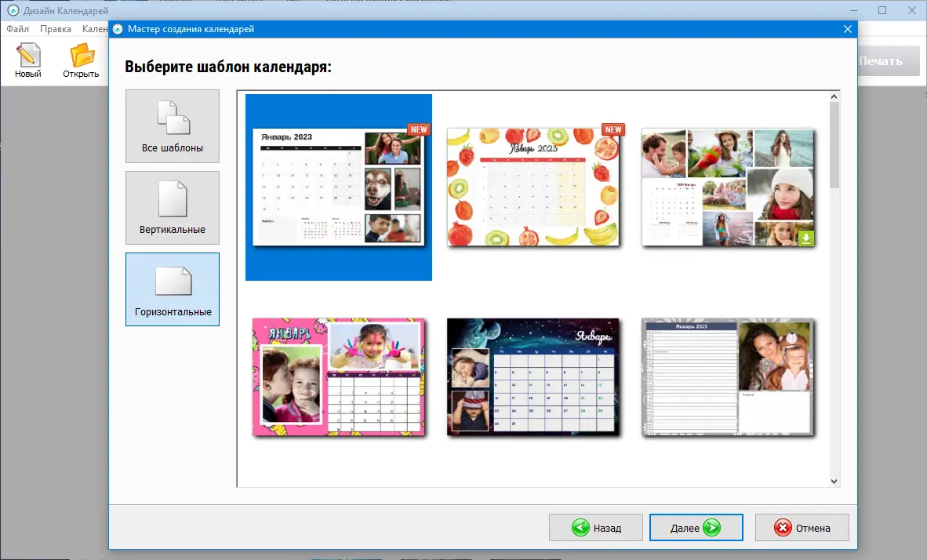Image resolution: width=927 pixels, height=560 pixels.
Task: Choose the fruit-bordered calendar template
Action: pyautogui.click(x=533, y=187)
